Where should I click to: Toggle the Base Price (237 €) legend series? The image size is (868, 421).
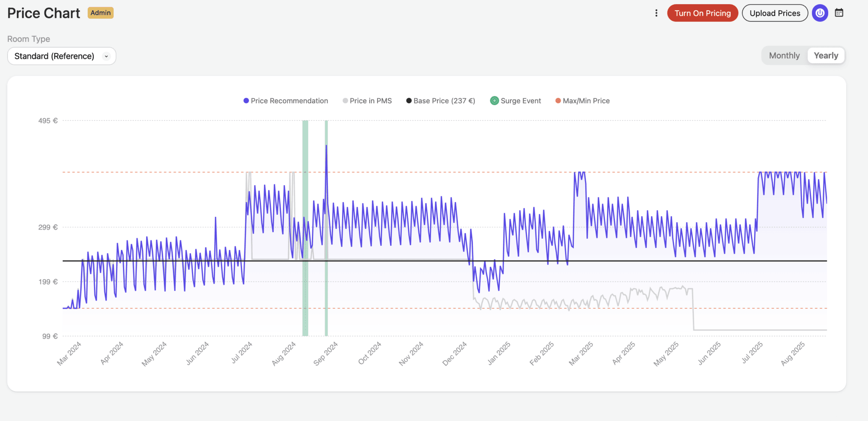(440, 101)
